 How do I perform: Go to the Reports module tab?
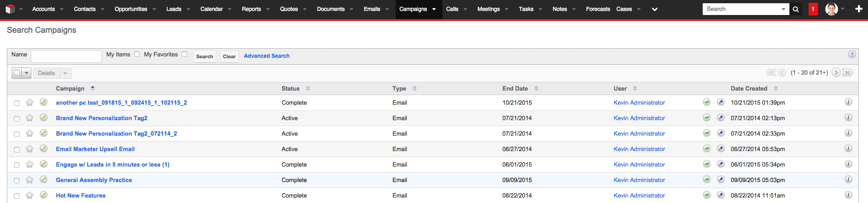pos(251,9)
